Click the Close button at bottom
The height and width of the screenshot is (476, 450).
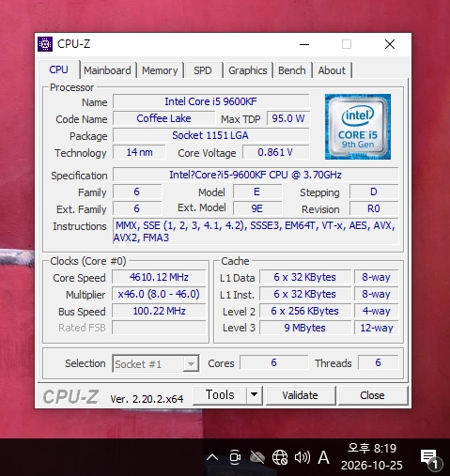coord(372,395)
